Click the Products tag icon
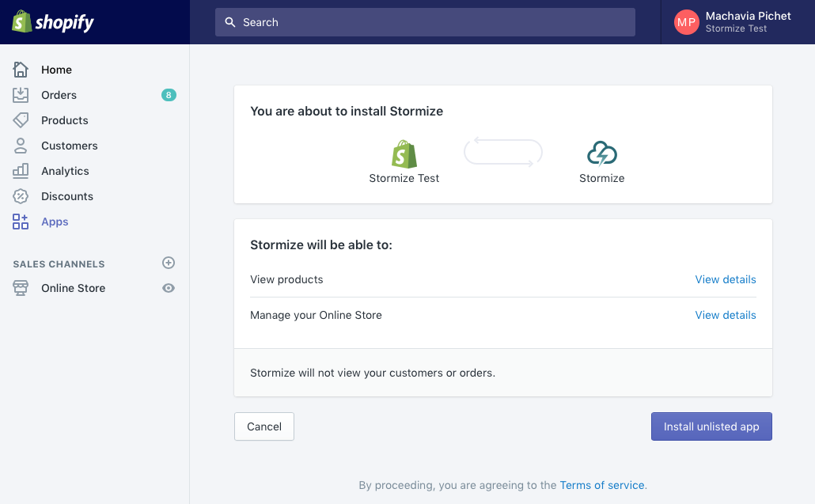Viewport: 815px width, 504px height. point(21,120)
